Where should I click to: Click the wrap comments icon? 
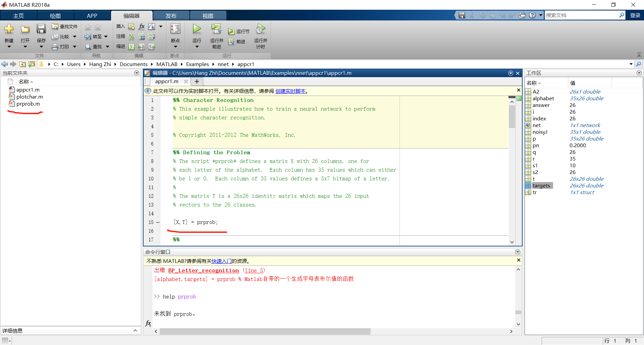[x=152, y=37]
